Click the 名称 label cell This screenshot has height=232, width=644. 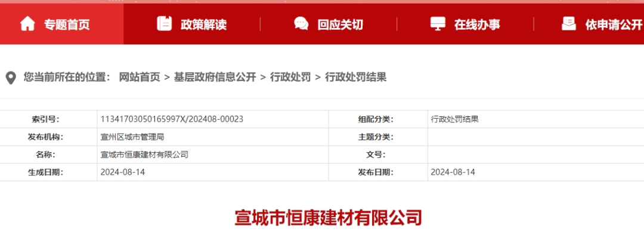pos(48,155)
